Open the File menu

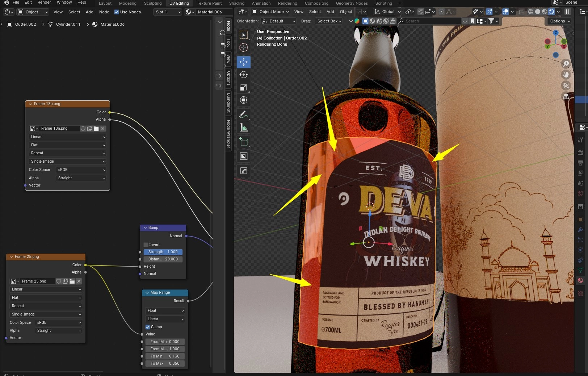[x=16, y=3]
